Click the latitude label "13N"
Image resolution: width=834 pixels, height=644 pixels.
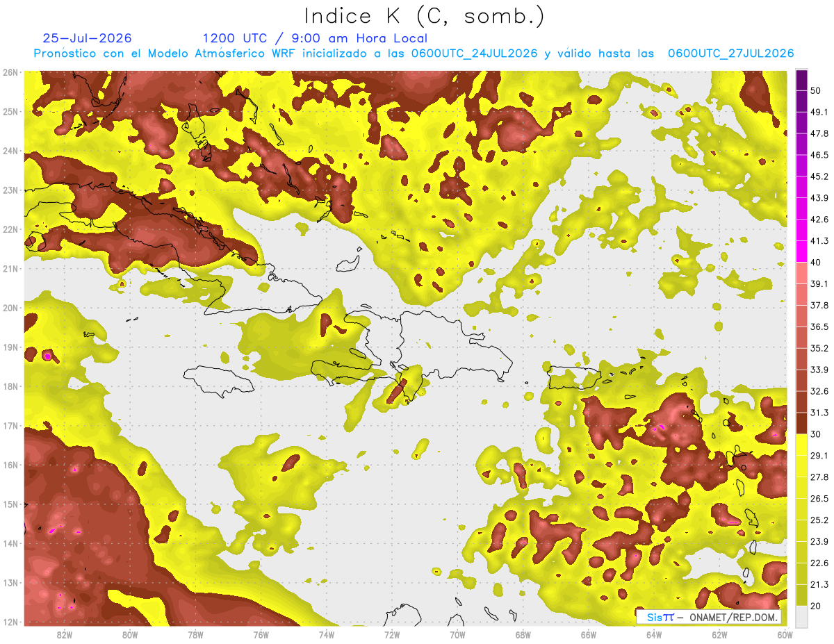coord(10,583)
